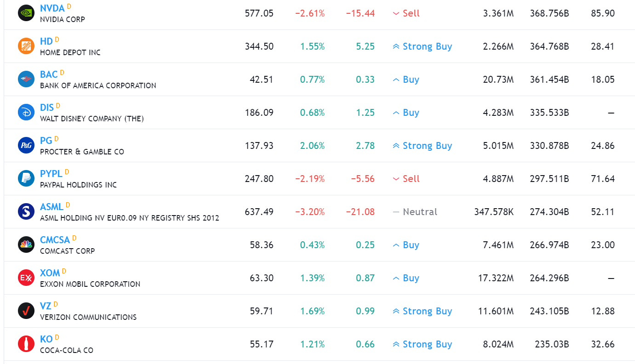Click the 344.50 price value
The image size is (635, 364).
tap(259, 46)
